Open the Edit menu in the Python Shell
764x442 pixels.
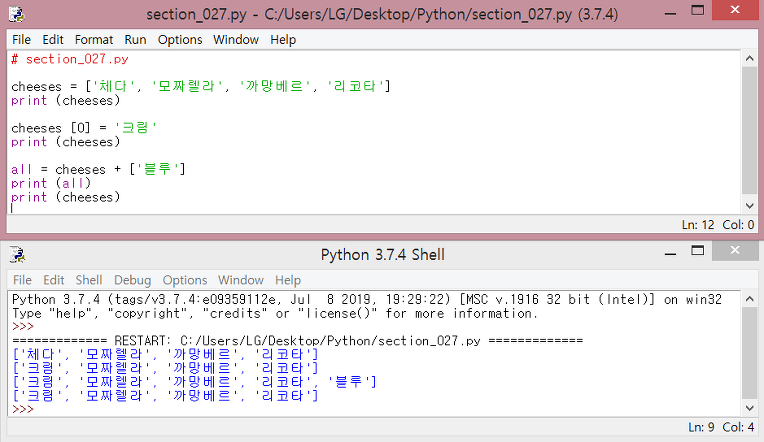tap(54, 280)
